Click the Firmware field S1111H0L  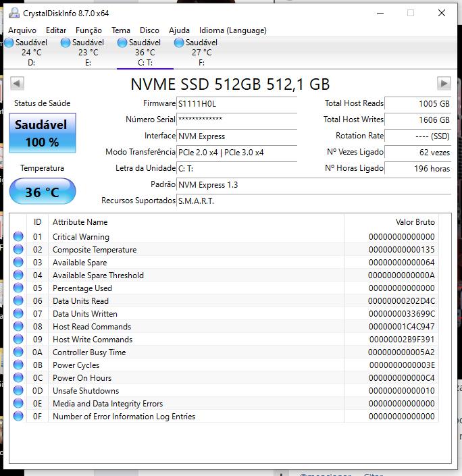(x=236, y=104)
